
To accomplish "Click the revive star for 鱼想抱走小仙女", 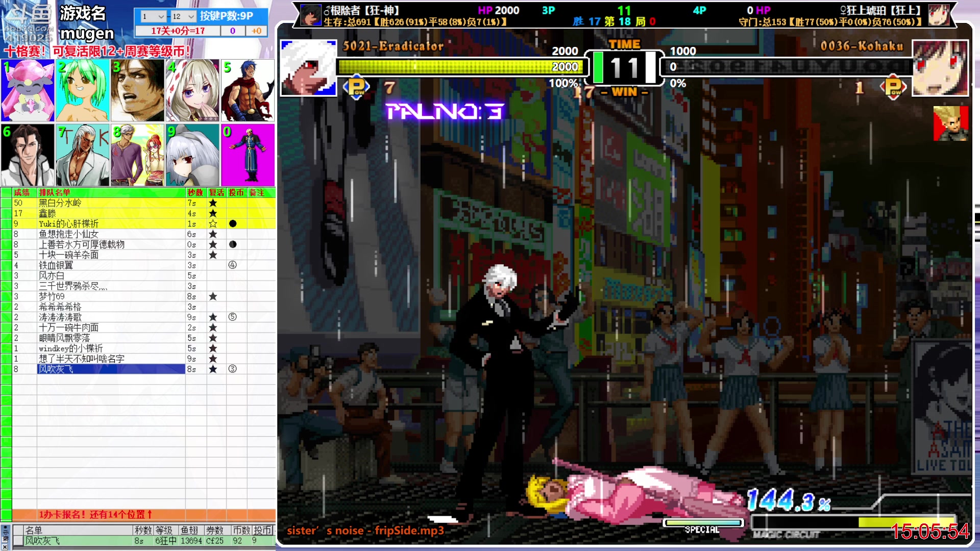I will click(x=213, y=234).
